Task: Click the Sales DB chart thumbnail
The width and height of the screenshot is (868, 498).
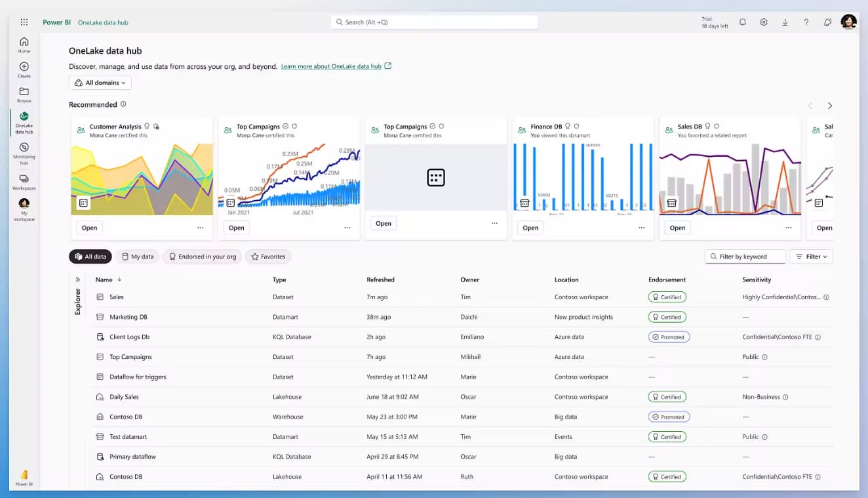Action: [x=730, y=179]
